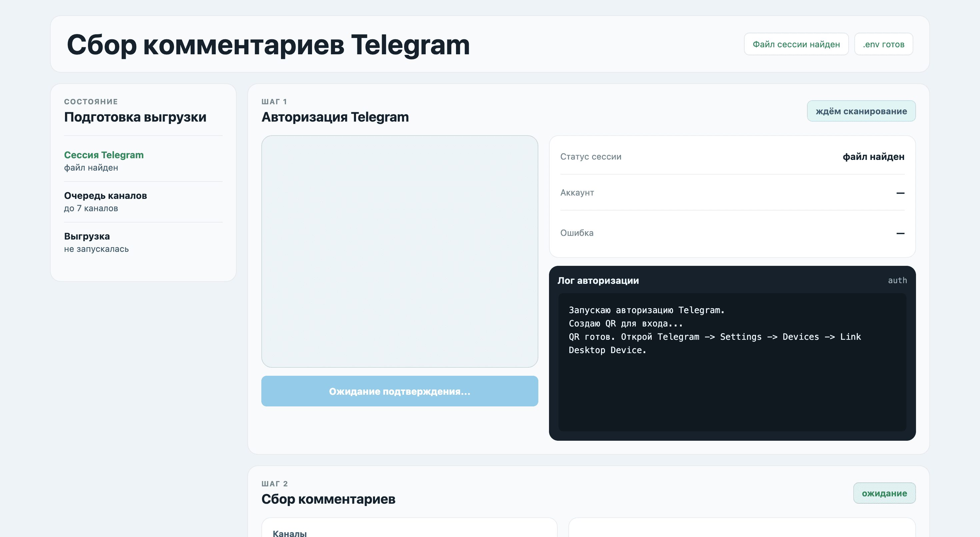Click the 'Авторизация Telegram' heading
980x537 pixels.
click(335, 117)
